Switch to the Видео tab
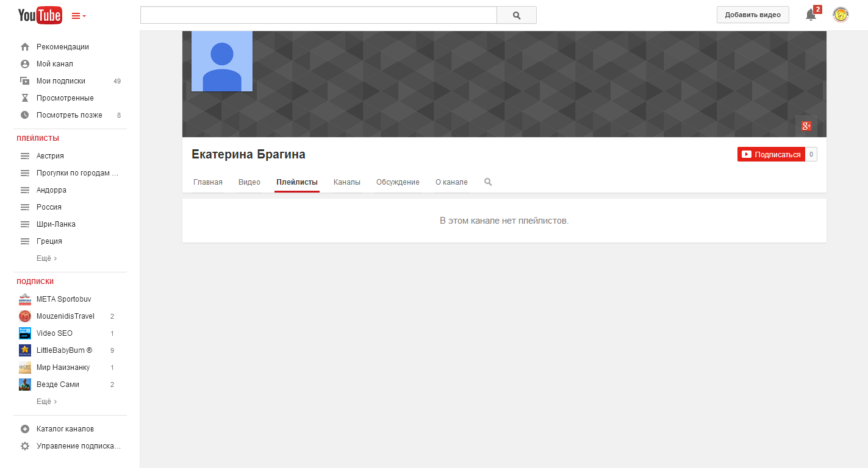Screen dimensions: 868x468 click(249, 182)
